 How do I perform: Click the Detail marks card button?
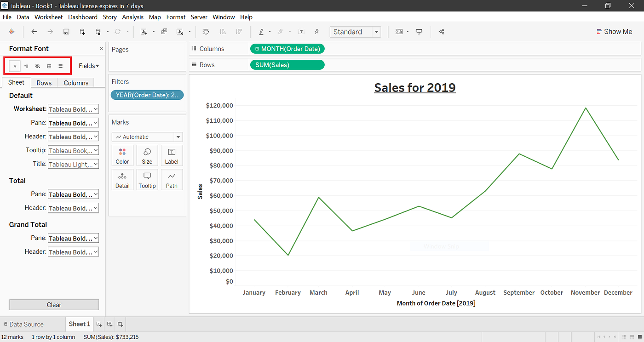pyautogui.click(x=122, y=180)
